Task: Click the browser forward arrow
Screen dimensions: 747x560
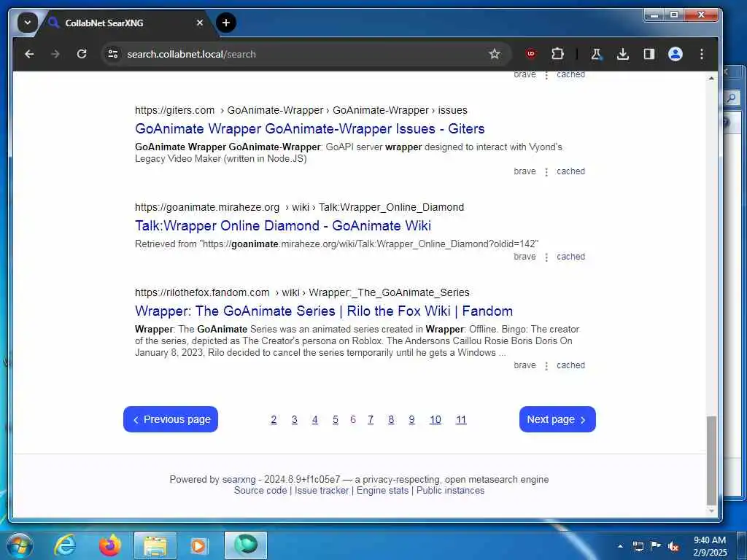Action: tap(55, 54)
